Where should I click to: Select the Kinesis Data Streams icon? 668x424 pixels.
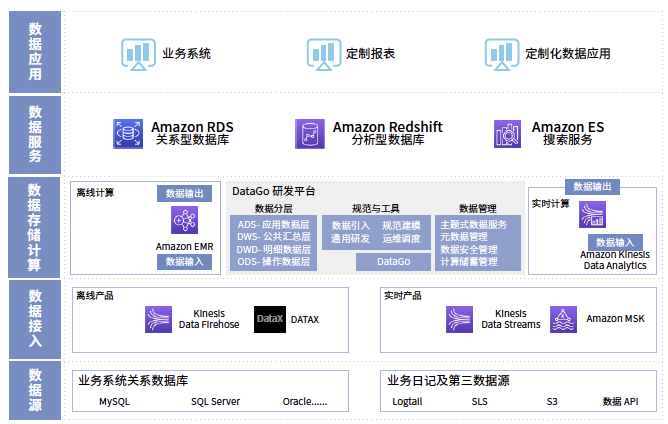pos(461,319)
